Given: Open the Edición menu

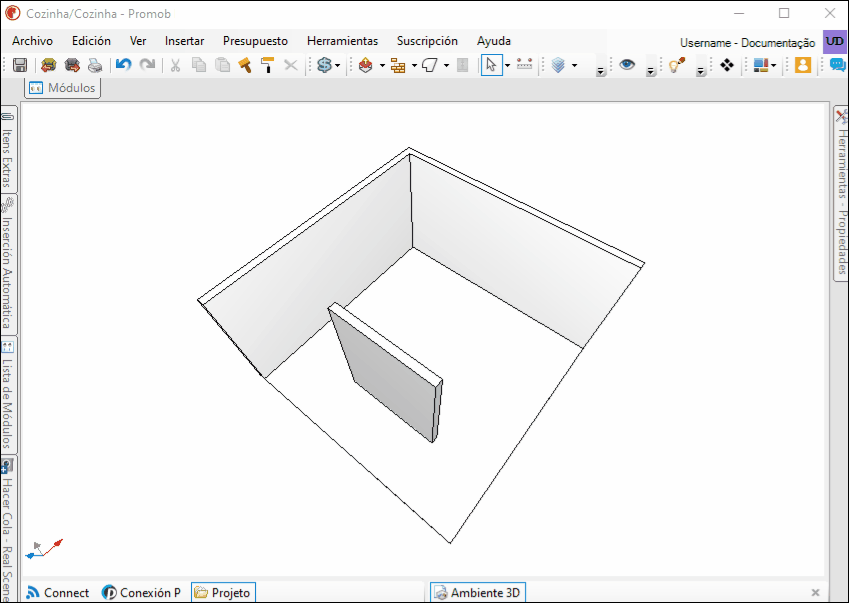Looking at the screenshot, I should click(92, 41).
